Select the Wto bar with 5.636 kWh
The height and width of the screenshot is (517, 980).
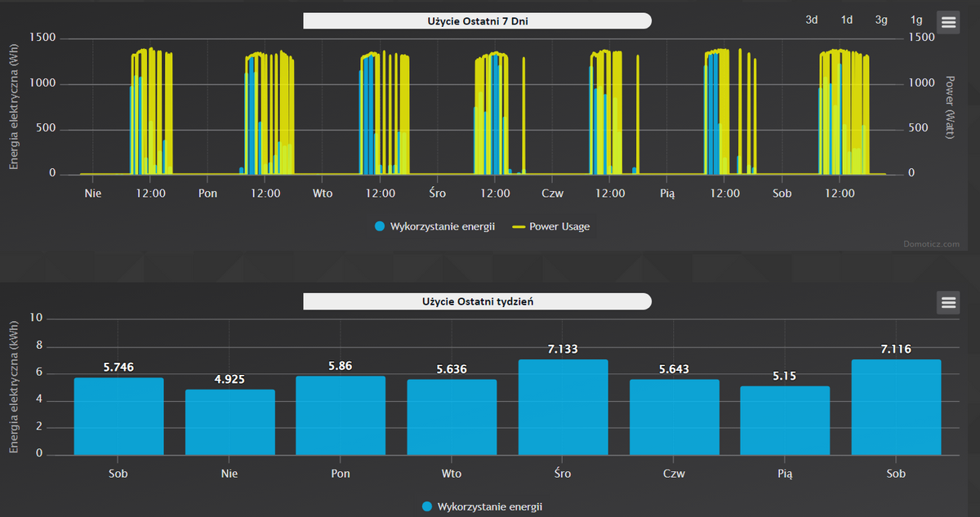point(452,417)
